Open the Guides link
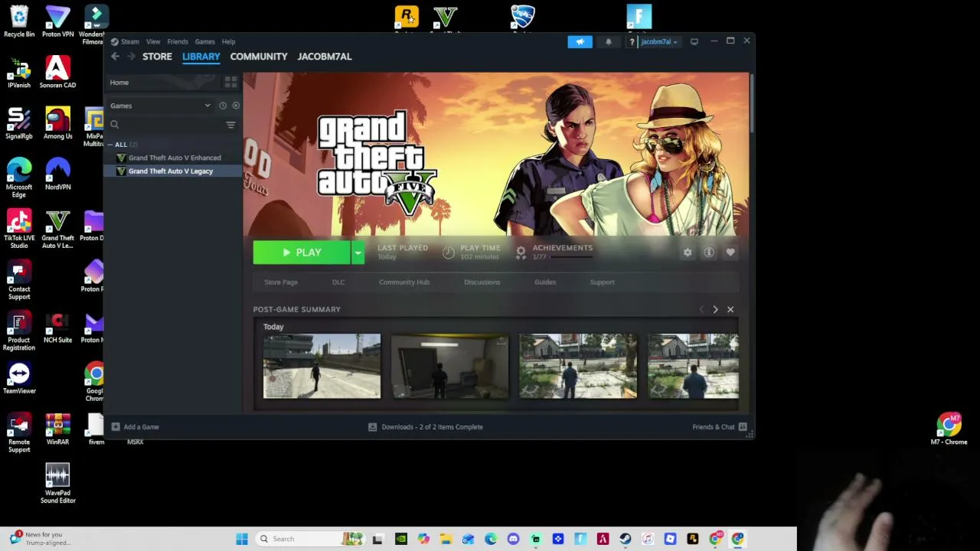This screenshot has height=551, width=980. click(545, 282)
